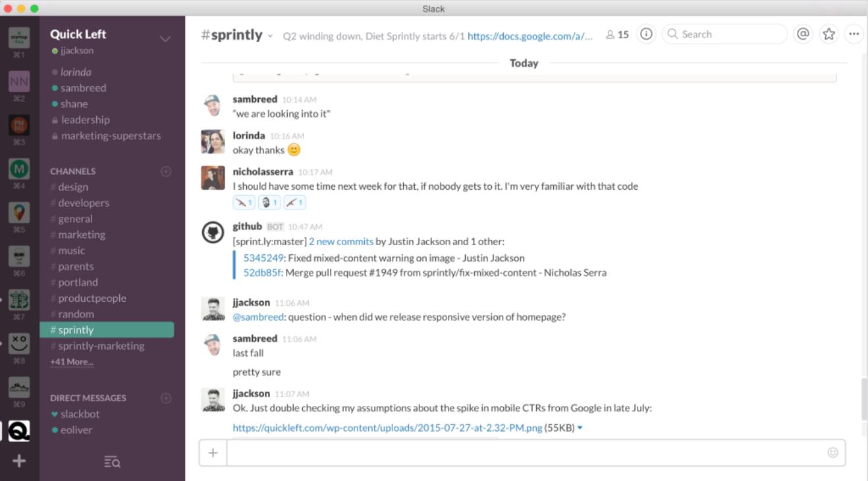Click the message scrollbar thumb
The image size is (868, 481).
point(864,399)
